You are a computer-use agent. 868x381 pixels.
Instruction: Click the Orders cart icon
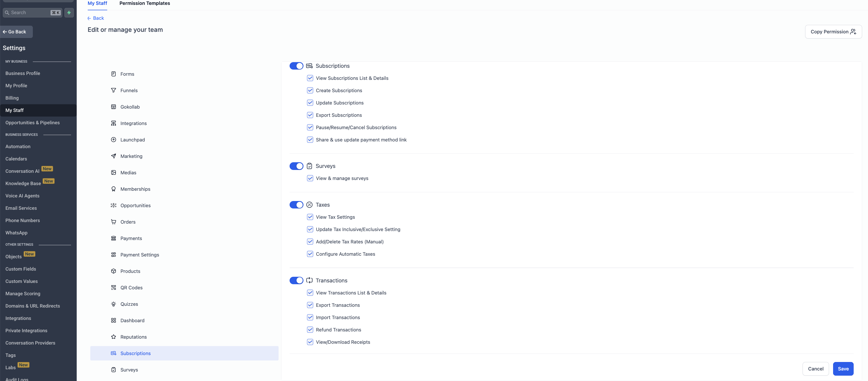[x=114, y=222]
